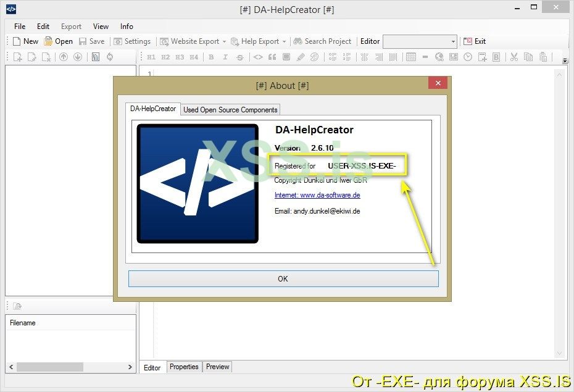
Task: Click the cut scissors icon
Action: [x=514, y=57]
